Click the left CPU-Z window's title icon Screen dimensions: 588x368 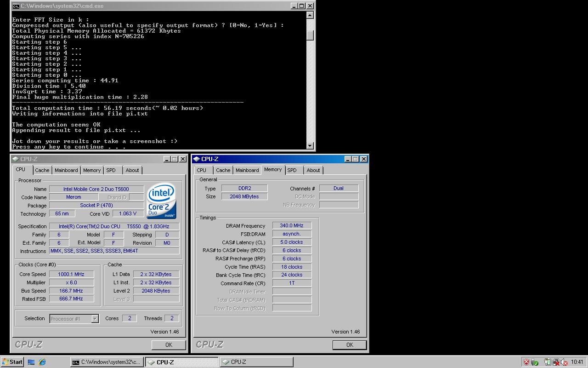coord(16,159)
